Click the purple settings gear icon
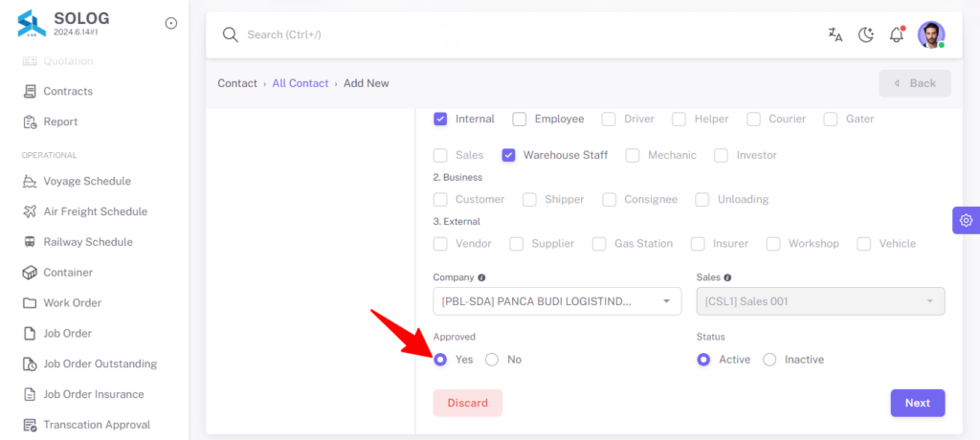Screen dimensions: 980x440 (x=967, y=220)
